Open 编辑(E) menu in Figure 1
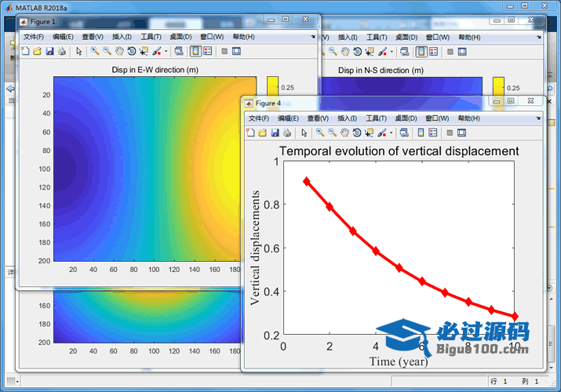Image resolution: width=561 pixels, height=392 pixels. point(63,37)
